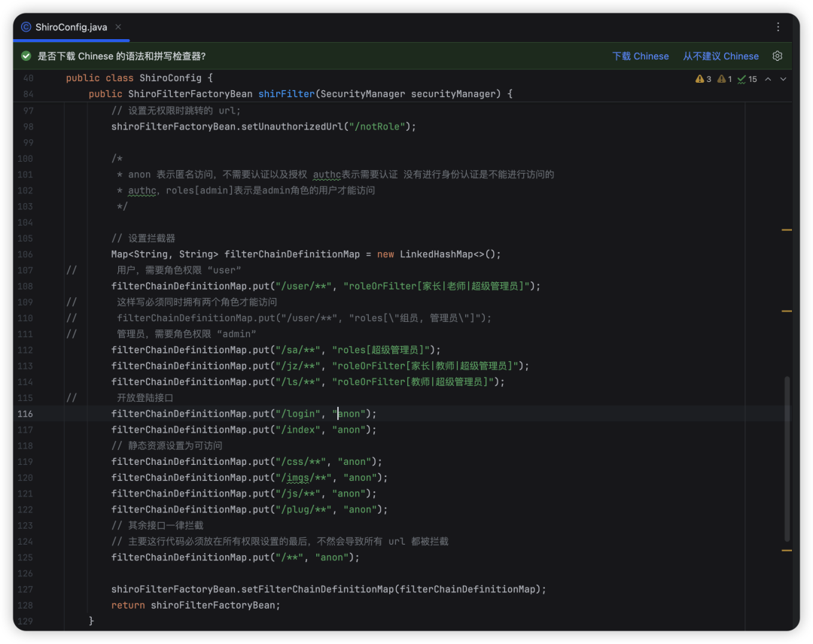Open the editor tab options three-dot menu
Image resolution: width=813 pixels, height=644 pixels.
pyautogui.click(x=778, y=26)
